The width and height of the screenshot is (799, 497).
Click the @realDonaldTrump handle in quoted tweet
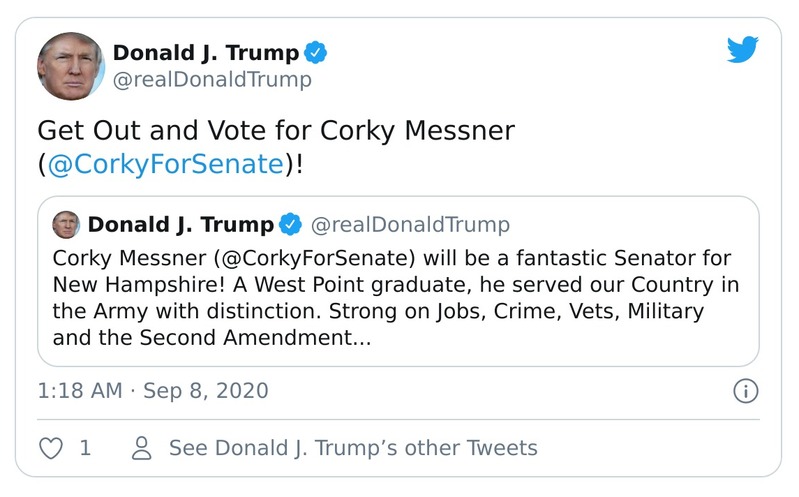coord(411,224)
